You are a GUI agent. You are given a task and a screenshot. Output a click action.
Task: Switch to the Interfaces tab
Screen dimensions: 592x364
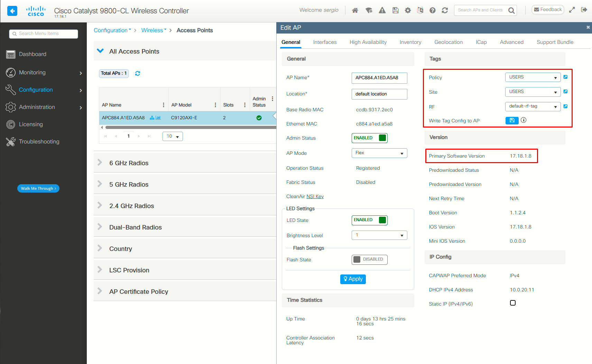tap(325, 42)
